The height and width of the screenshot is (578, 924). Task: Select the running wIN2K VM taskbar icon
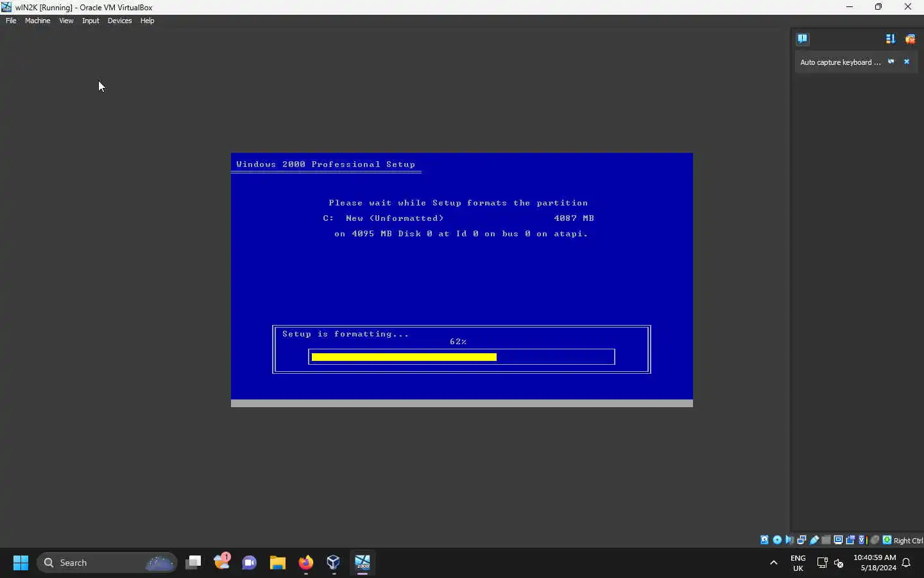point(363,563)
